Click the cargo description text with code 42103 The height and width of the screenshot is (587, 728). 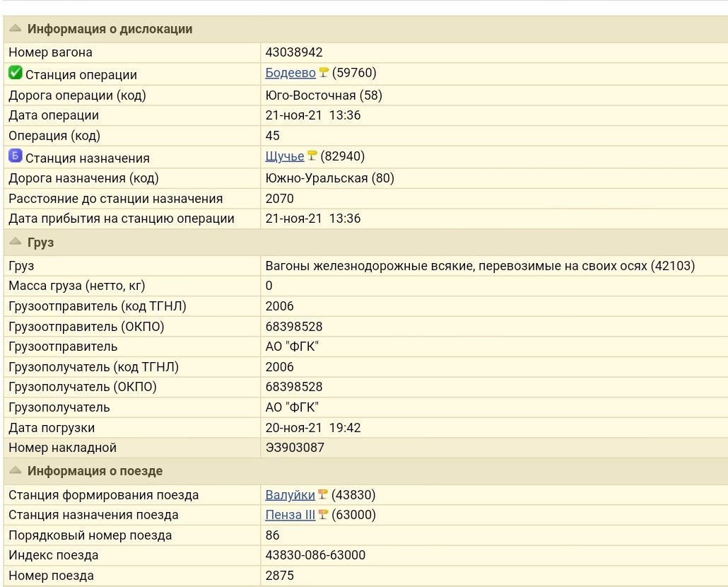point(480,266)
